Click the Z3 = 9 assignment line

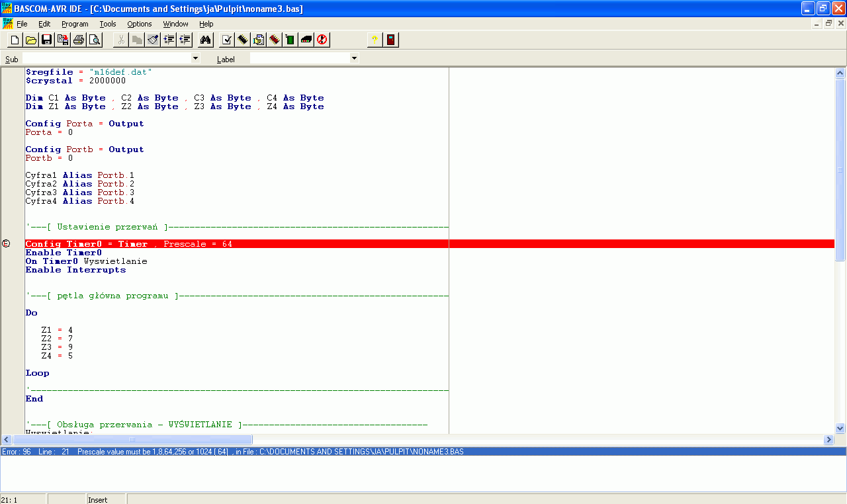tap(57, 347)
